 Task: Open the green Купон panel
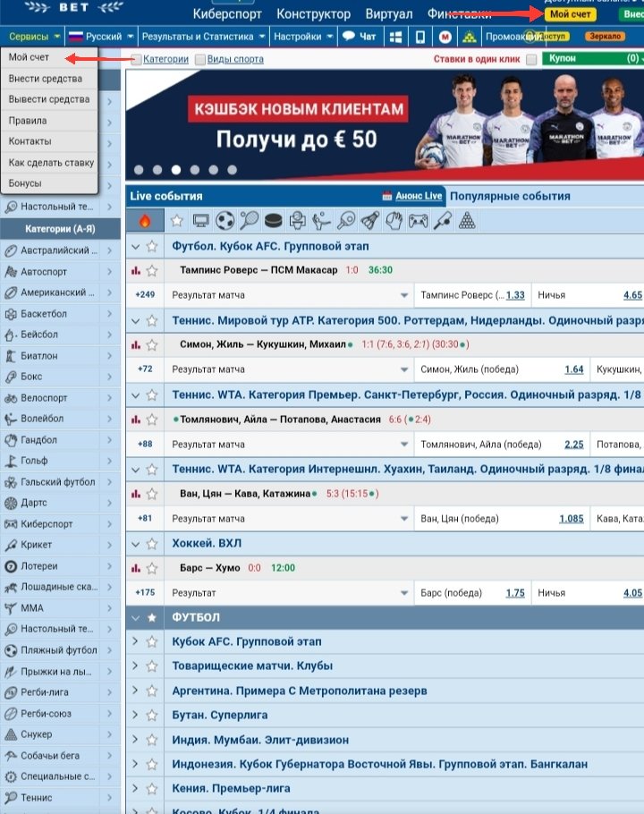(x=593, y=59)
